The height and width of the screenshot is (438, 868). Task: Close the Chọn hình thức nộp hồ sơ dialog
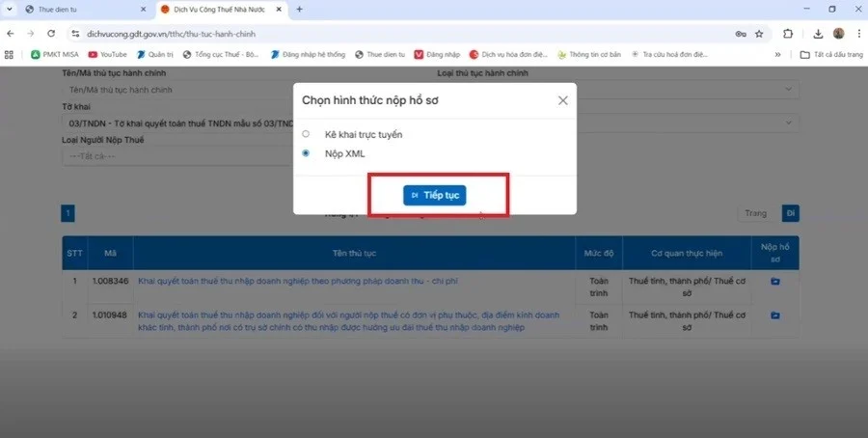pos(562,100)
